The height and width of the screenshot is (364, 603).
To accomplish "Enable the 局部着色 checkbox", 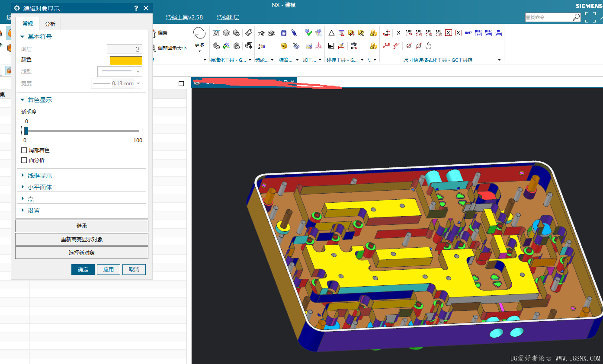I will click(x=24, y=150).
